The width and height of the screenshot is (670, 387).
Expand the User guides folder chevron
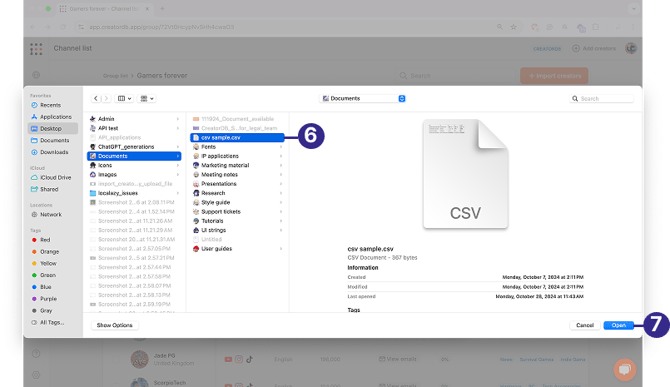pyautogui.click(x=281, y=249)
